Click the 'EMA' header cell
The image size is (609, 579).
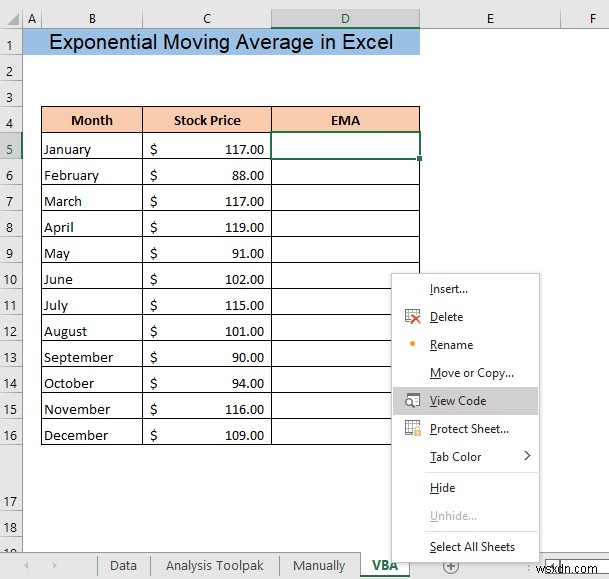(x=345, y=120)
